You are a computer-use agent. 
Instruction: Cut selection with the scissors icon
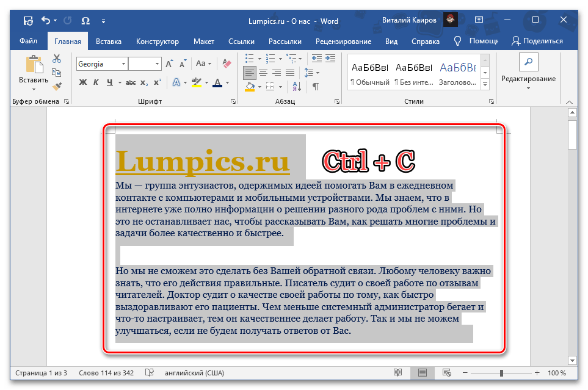tap(57, 59)
